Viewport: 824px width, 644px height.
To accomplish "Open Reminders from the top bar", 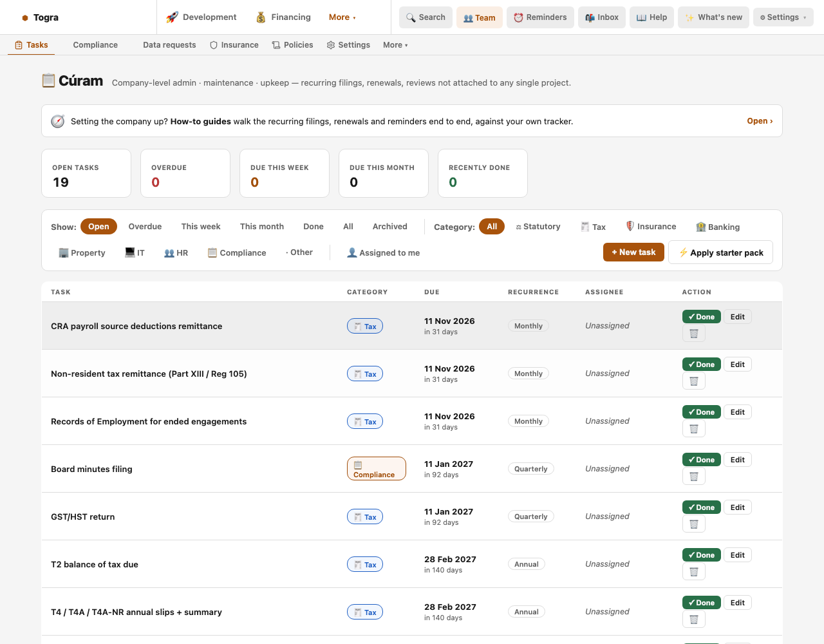I will tap(540, 17).
